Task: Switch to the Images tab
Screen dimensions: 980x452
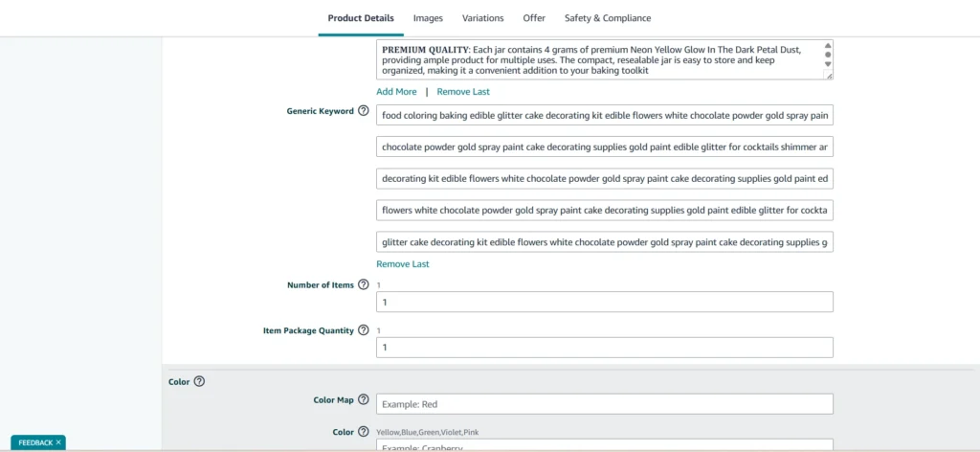Action: 428,18
